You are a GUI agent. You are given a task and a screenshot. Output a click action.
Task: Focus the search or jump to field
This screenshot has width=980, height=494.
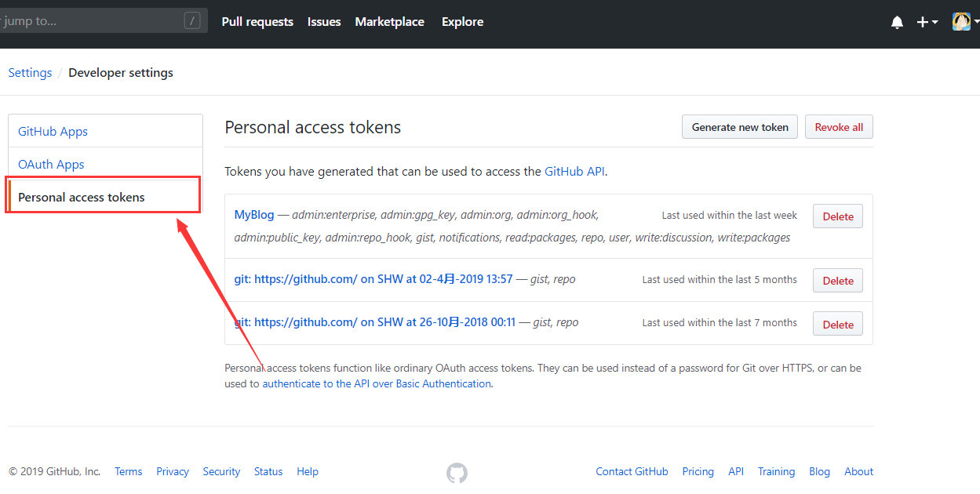click(102, 21)
